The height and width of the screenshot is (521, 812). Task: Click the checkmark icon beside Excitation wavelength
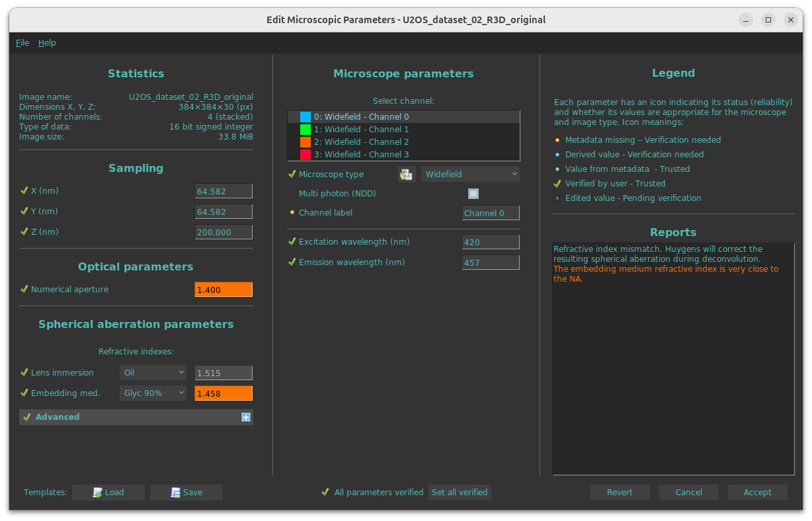(292, 242)
